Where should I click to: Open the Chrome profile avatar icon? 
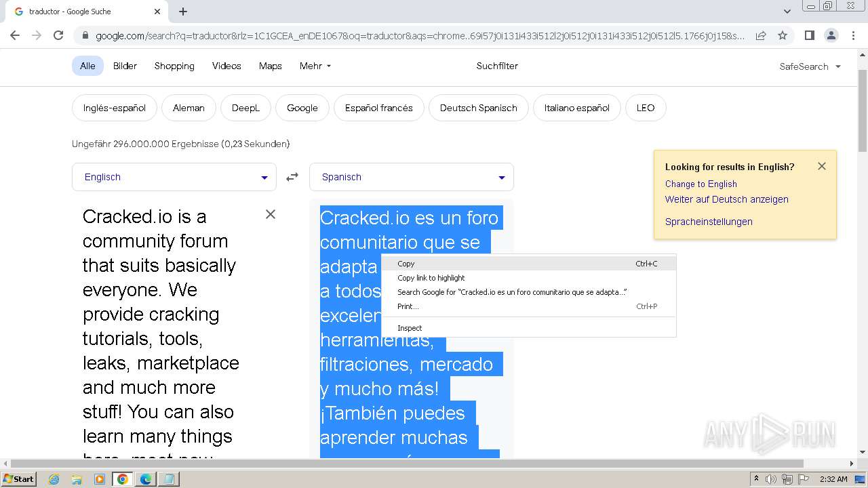pyautogui.click(x=831, y=35)
